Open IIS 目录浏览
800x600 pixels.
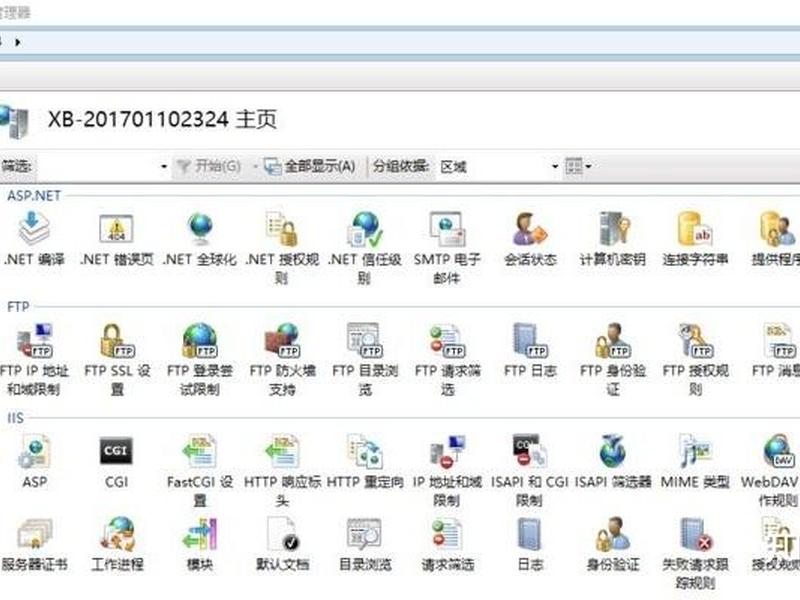point(365,544)
